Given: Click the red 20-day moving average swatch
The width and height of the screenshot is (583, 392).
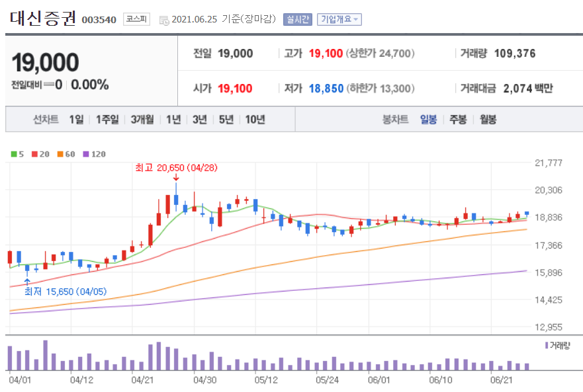Looking at the screenshot, I should pos(34,154).
